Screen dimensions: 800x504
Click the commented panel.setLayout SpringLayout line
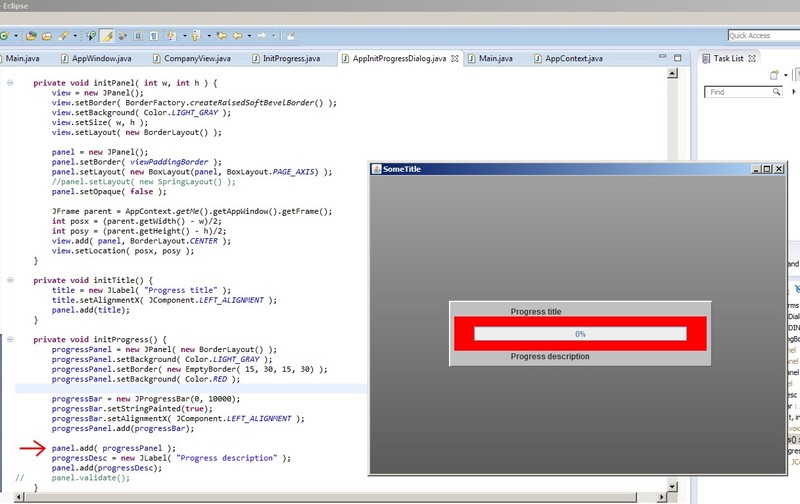[143, 181]
